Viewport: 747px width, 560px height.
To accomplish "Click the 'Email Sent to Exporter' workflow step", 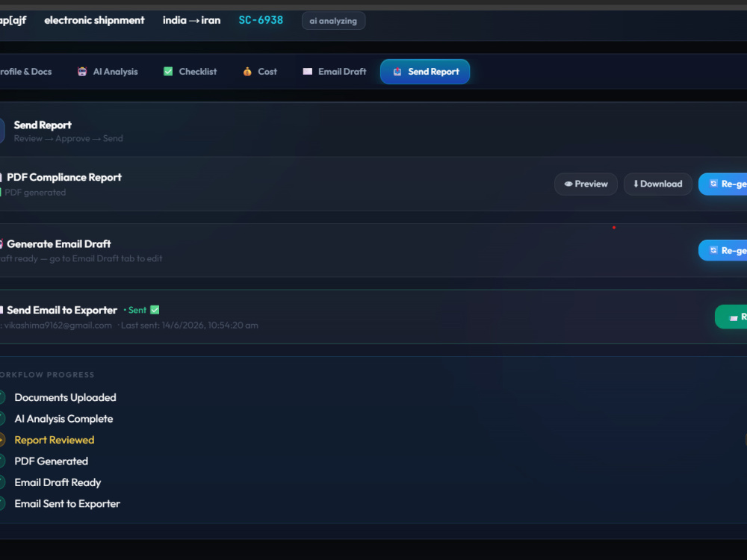I will pos(67,504).
